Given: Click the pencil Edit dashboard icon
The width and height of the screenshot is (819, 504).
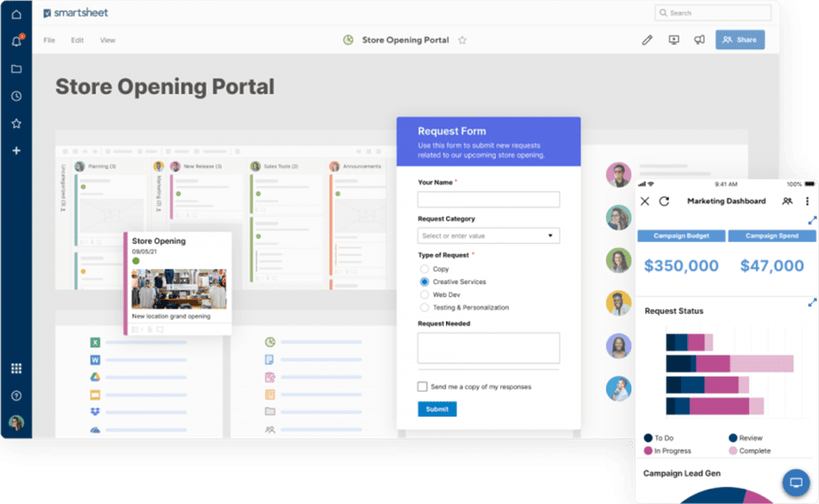Looking at the screenshot, I should click(x=647, y=39).
